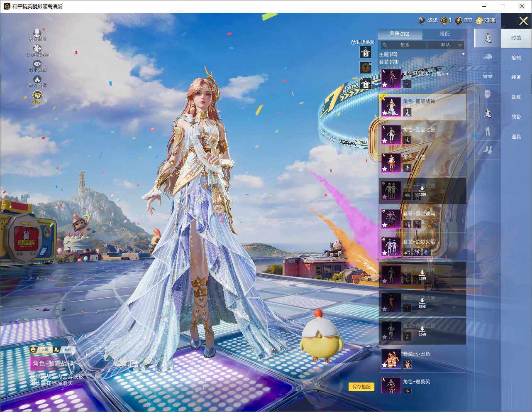The image size is (532, 412).
Task: Expand the 主题(43) section arrow
Action: (x=463, y=54)
